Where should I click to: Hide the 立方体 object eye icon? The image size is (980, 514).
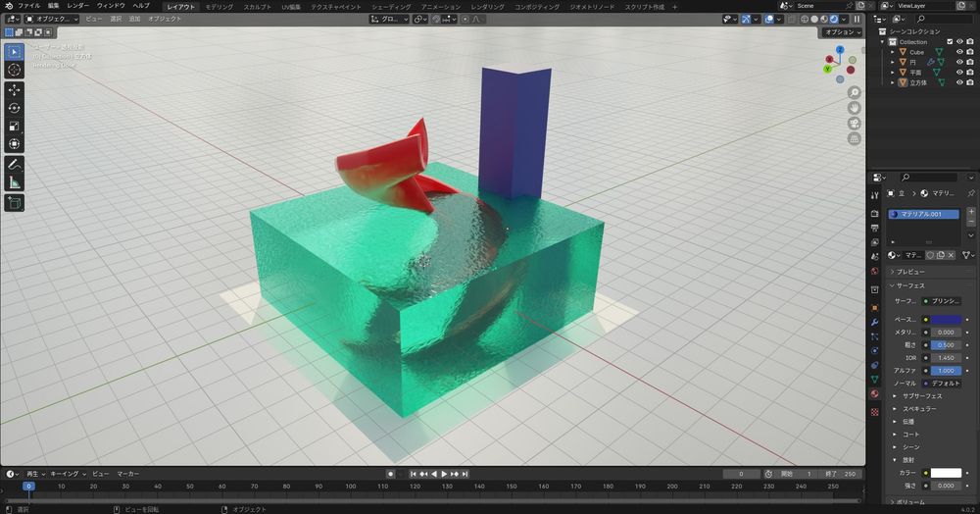point(960,82)
